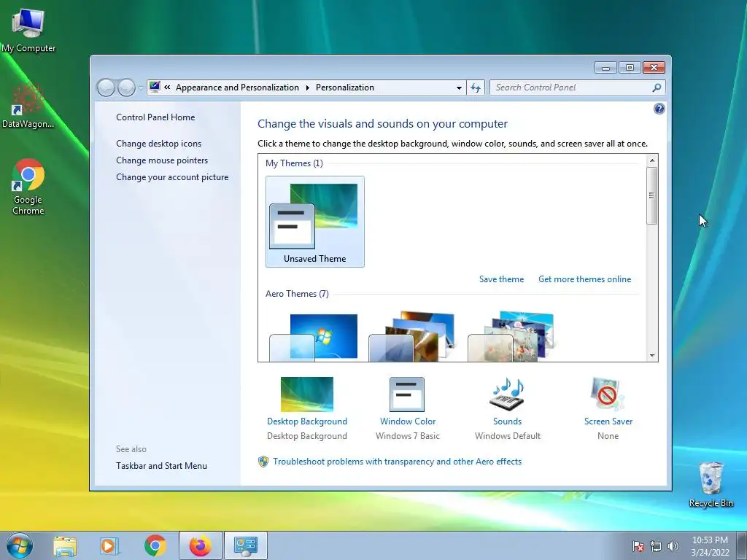Maximize the Personalization window
The image size is (747, 560).
pos(630,68)
